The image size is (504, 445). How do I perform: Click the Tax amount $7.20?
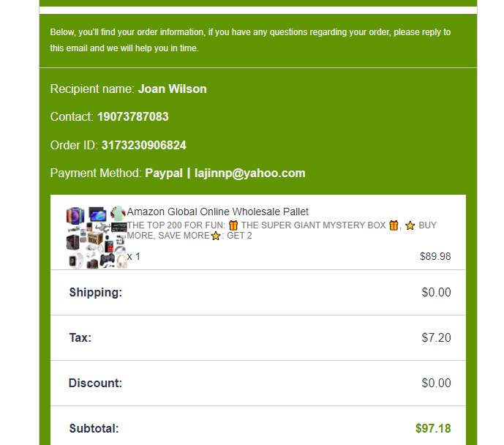click(x=436, y=338)
